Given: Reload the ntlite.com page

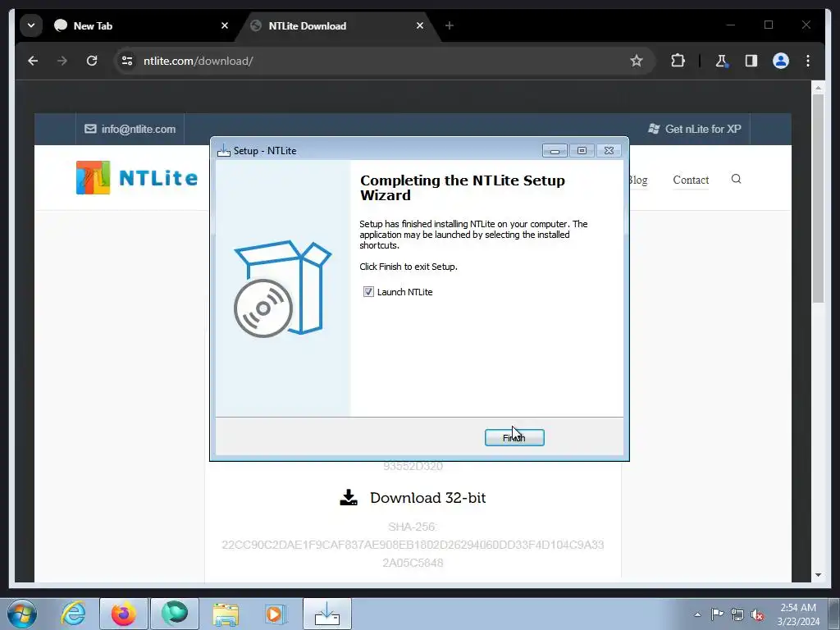Looking at the screenshot, I should click(x=92, y=61).
